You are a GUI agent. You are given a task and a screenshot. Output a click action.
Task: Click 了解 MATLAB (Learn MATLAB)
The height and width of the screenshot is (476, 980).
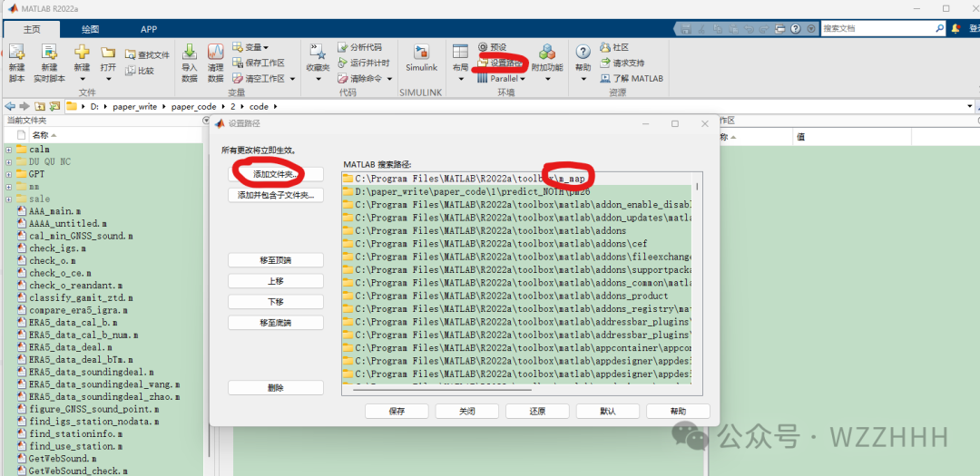tap(632, 79)
